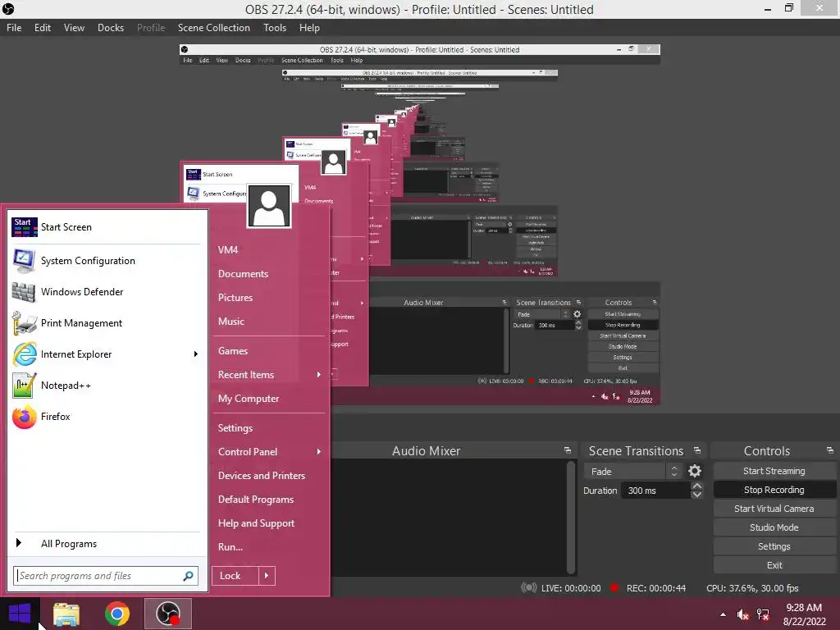Open Google Chrome from the taskbar

(x=116, y=614)
